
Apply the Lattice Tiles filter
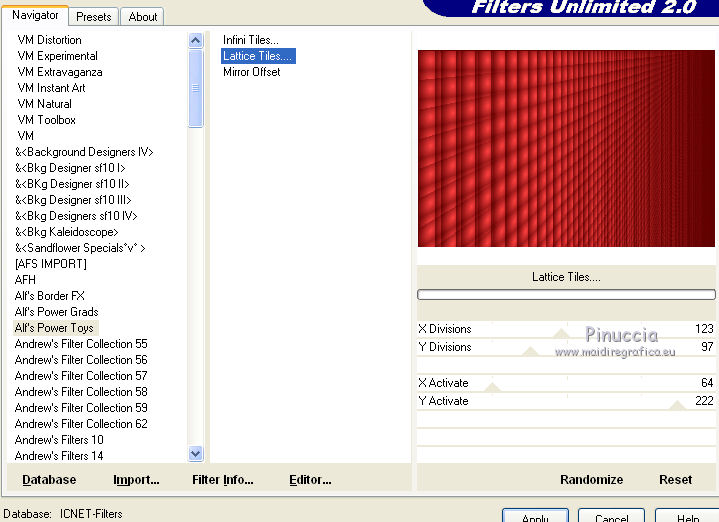click(535, 516)
